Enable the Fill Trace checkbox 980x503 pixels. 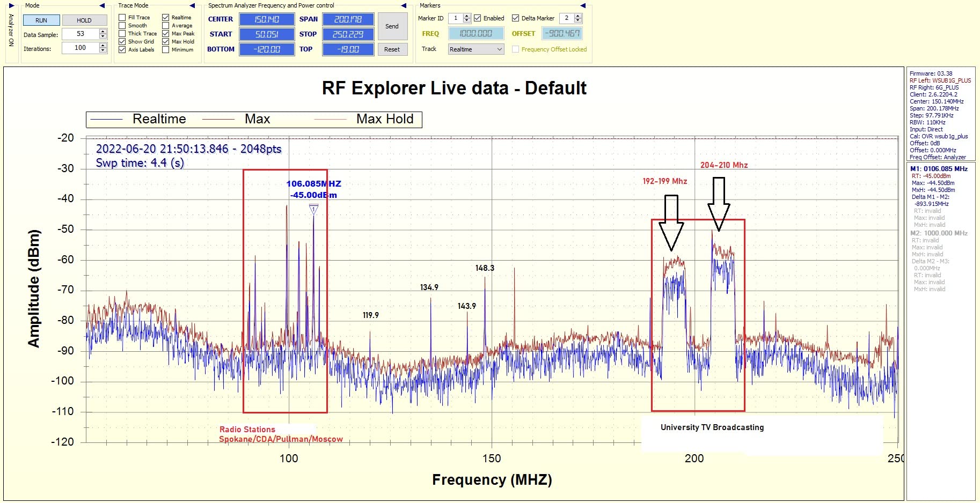(122, 17)
